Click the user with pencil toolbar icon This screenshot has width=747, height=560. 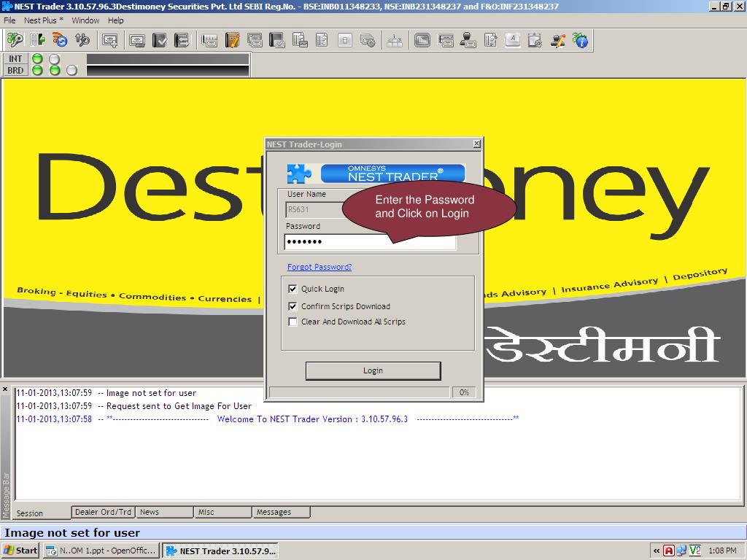click(558, 40)
